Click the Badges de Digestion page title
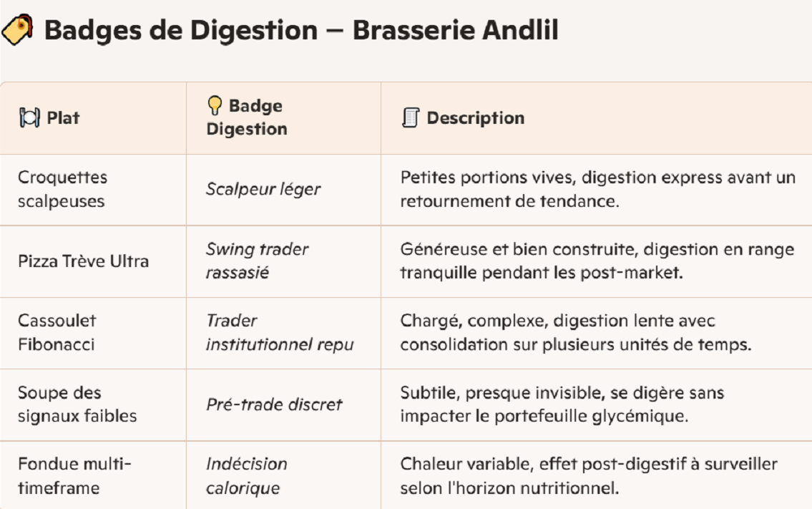The image size is (812, 509). pos(300,31)
